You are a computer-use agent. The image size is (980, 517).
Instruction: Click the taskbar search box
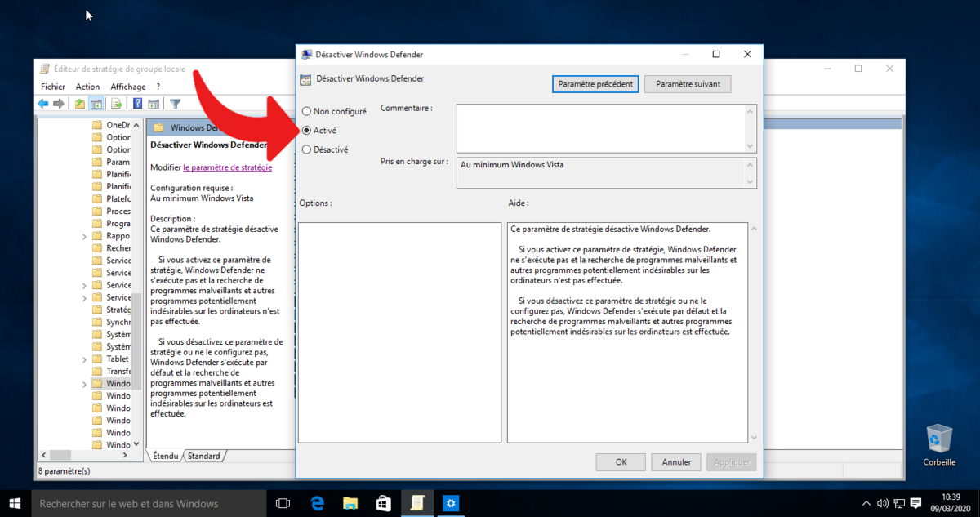point(149,503)
